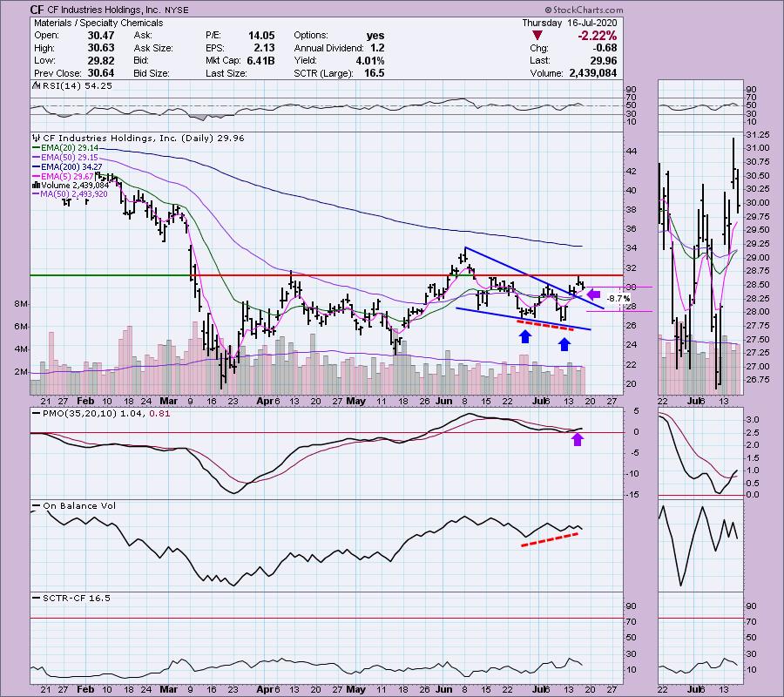Click the EPS value 2.13
This screenshot has height=697, width=784.
[x=264, y=48]
